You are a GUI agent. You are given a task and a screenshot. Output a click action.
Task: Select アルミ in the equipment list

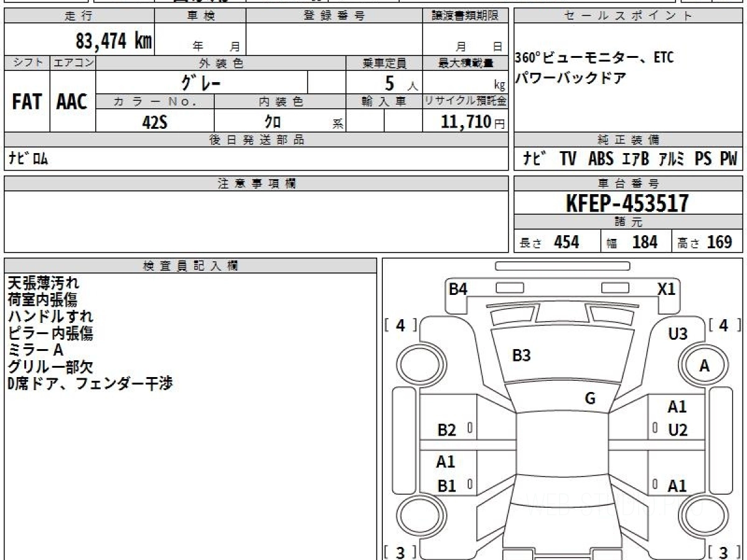pyautogui.click(x=672, y=159)
